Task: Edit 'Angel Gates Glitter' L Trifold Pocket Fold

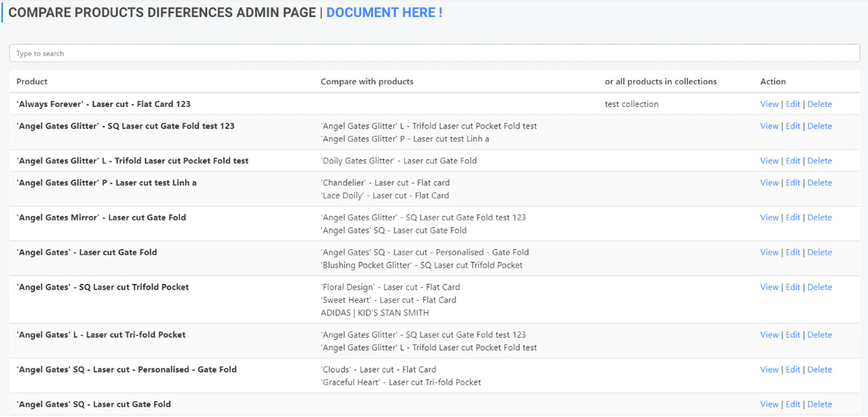Action: point(793,161)
